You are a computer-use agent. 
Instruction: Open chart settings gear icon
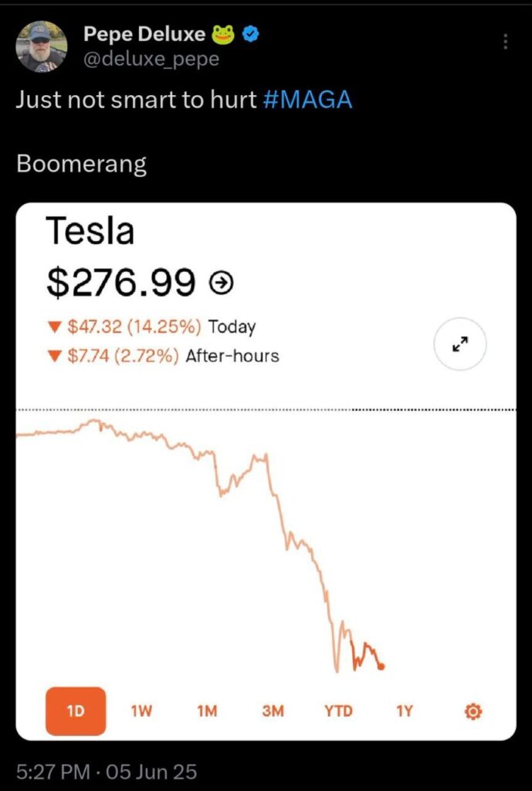(473, 711)
